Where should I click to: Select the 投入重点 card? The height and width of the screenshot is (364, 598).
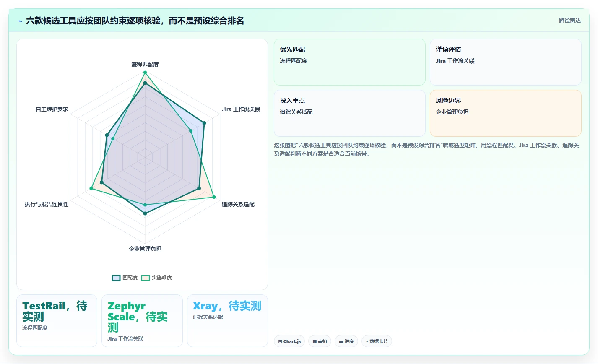[x=350, y=113]
